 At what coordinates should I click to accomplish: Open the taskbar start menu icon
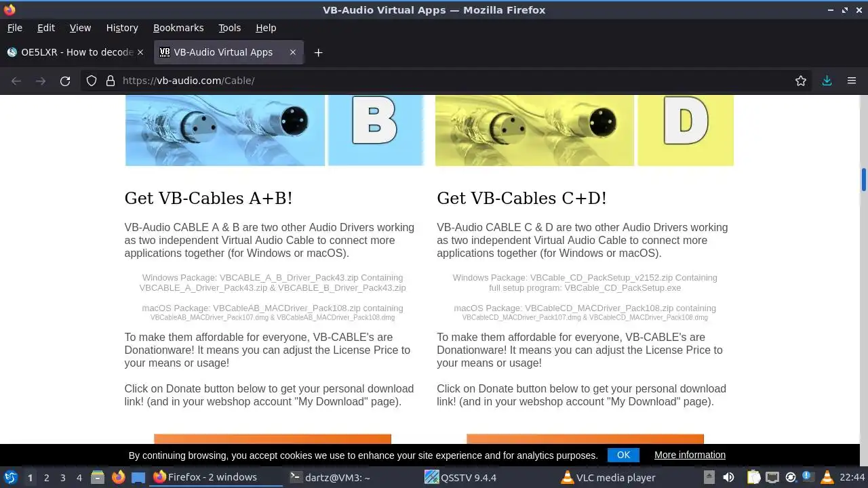(x=10, y=477)
